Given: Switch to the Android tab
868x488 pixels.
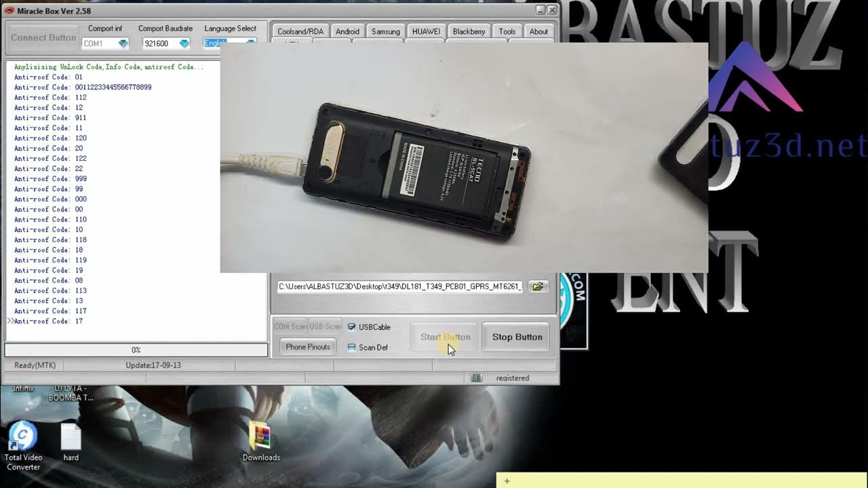Looking at the screenshot, I should click(347, 31).
